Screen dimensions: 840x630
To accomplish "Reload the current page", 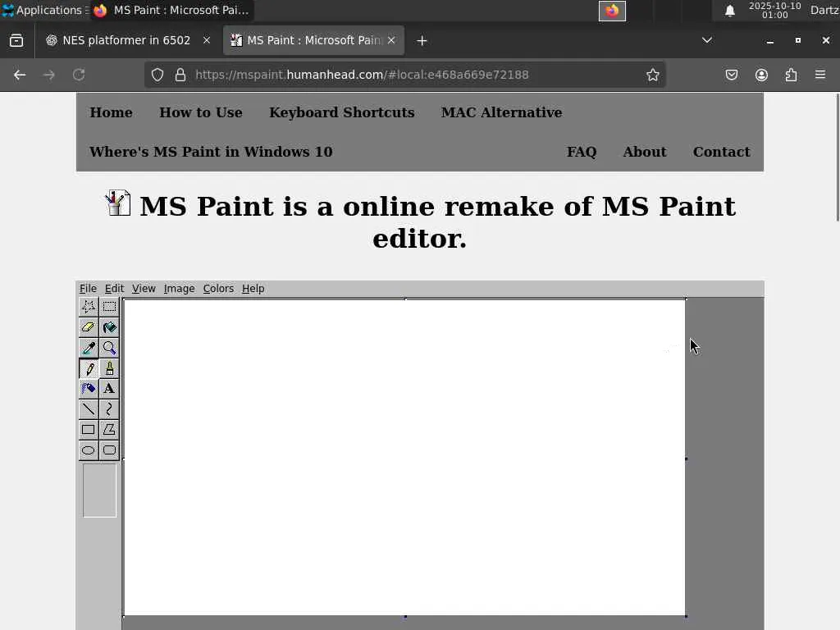I will pyautogui.click(x=79, y=75).
